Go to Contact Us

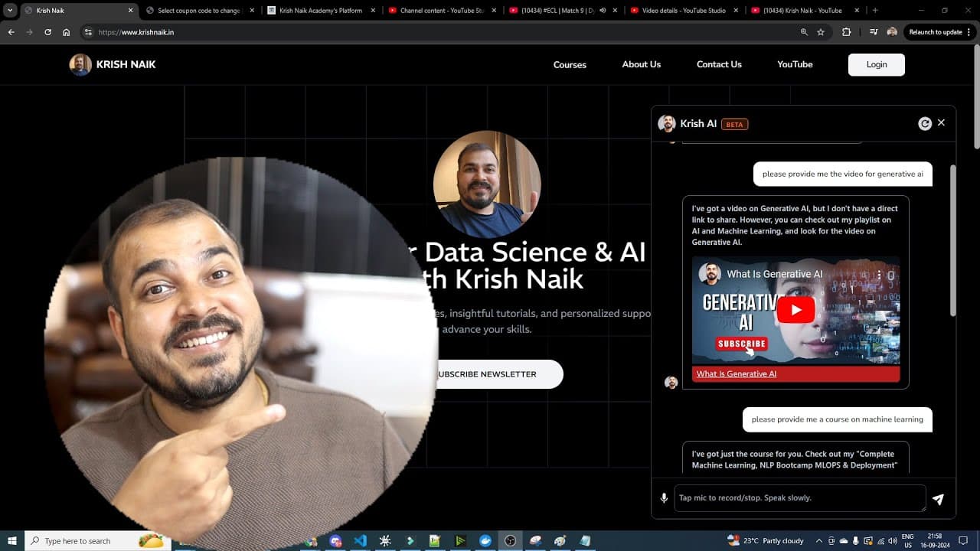[719, 64]
